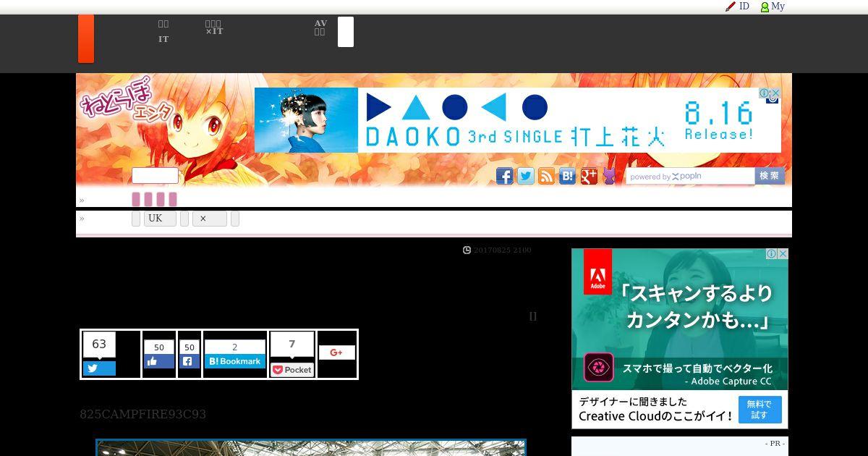Focus the popIn search field

click(690, 176)
